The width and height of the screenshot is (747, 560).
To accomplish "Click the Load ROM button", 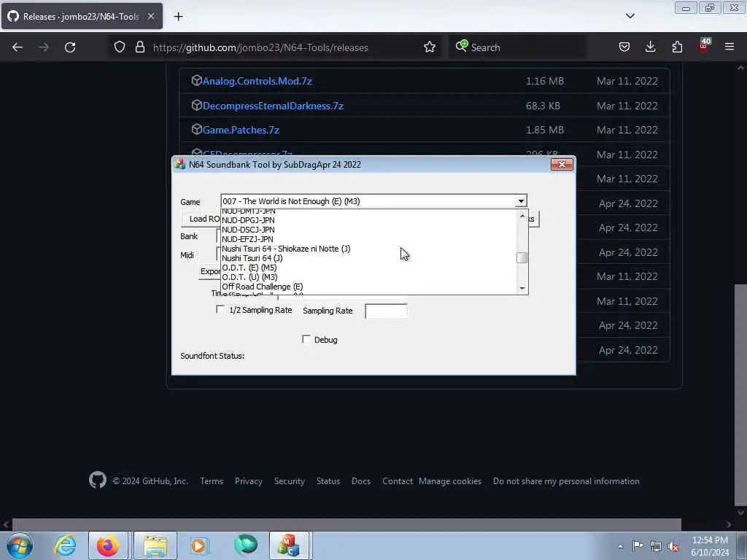I will [x=201, y=219].
